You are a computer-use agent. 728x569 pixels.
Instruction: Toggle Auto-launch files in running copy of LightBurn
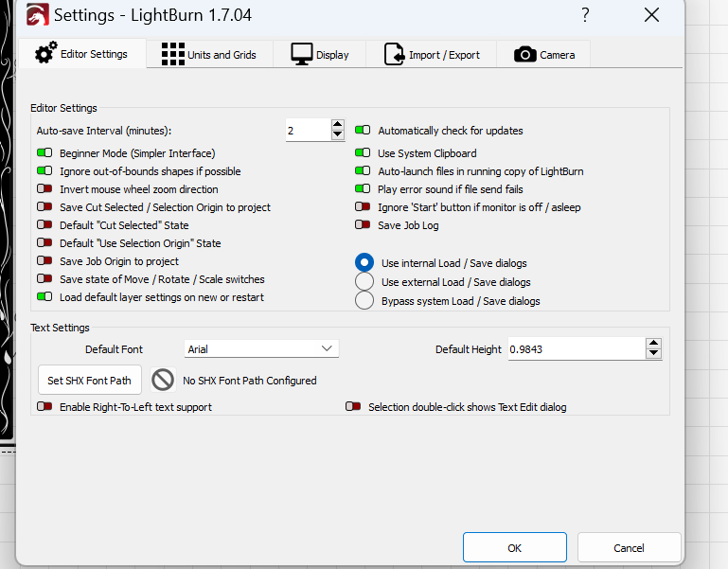coord(363,171)
